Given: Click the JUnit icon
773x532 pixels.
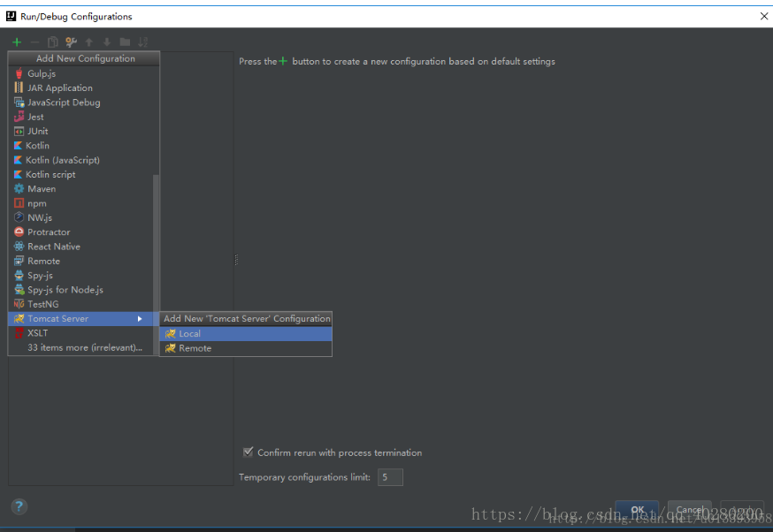Looking at the screenshot, I should point(19,131).
